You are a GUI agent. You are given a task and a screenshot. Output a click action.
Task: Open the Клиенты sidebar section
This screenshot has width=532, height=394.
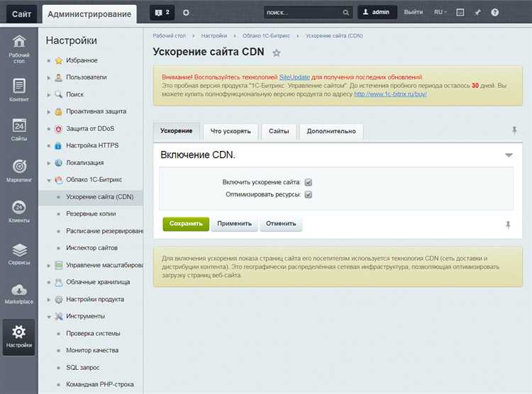pyautogui.click(x=19, y=211)
